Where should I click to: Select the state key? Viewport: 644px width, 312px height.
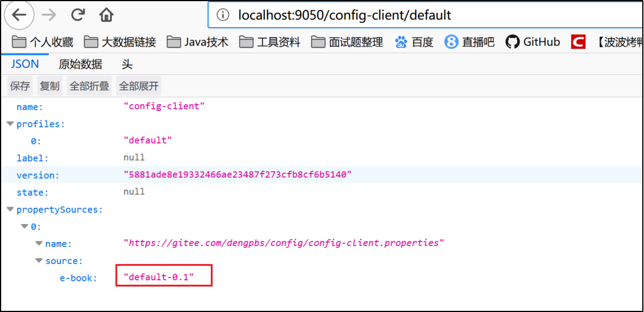pyautogui.click(x=32, y=192)
